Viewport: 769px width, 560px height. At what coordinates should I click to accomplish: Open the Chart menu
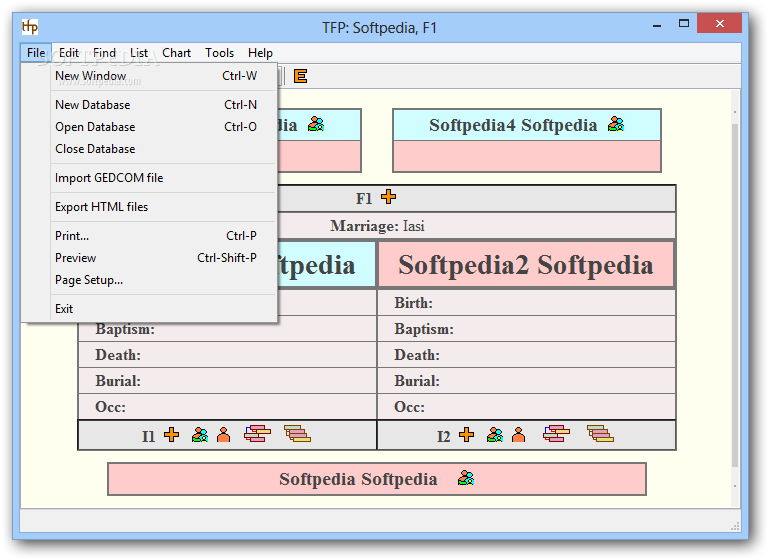(177, 52)
